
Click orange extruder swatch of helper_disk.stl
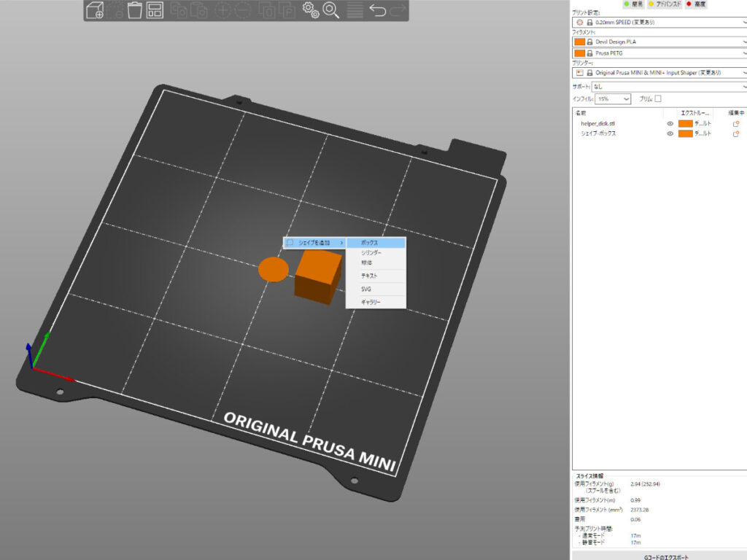pos(685,124)
